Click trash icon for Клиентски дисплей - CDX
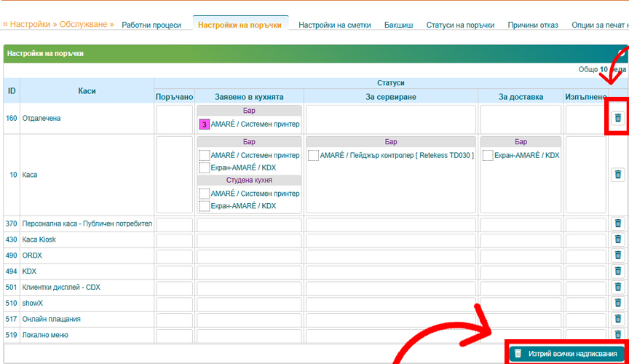Screen dimensions: 629x364 click(x=617, y=287)
